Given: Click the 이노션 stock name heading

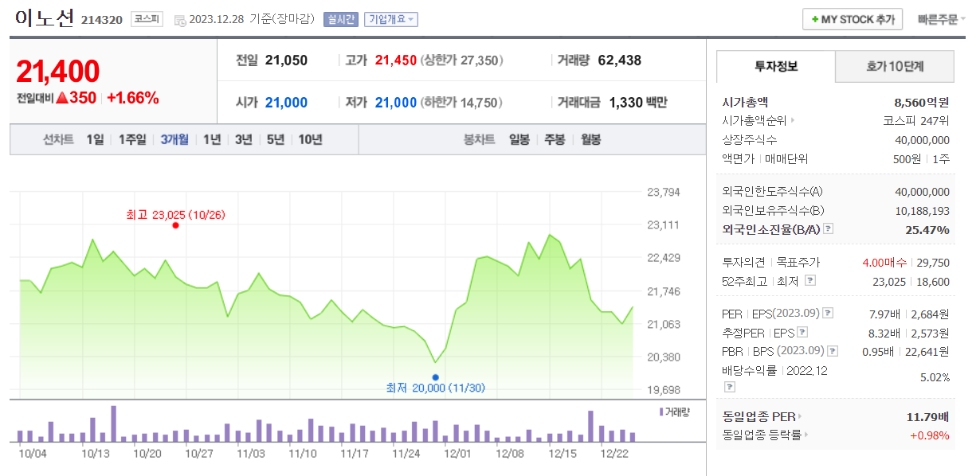Looking at the screenshot, I should point(44,18).
